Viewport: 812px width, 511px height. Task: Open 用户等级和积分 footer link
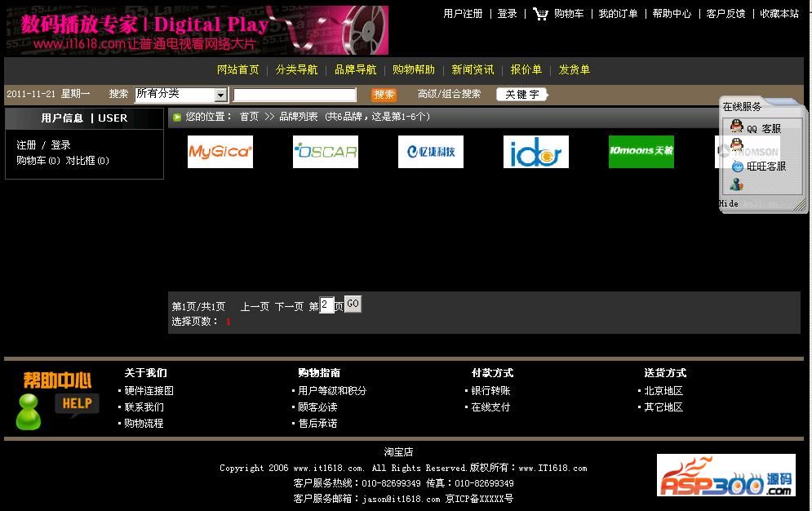(332, 391)
